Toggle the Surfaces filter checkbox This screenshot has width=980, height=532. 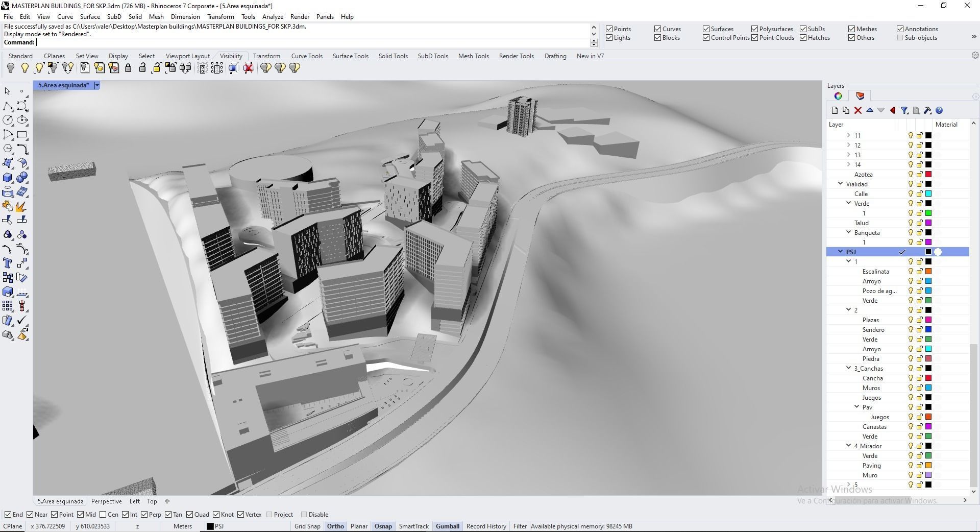(706, 29)
